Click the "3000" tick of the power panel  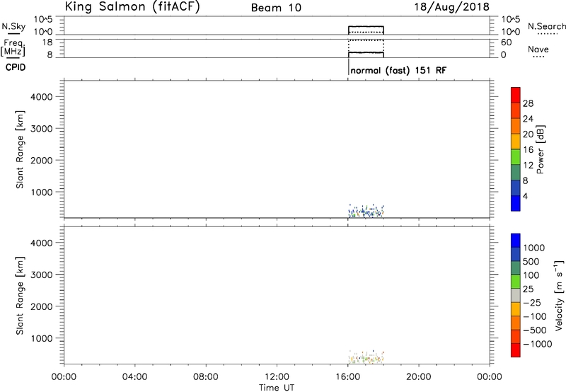tap(42, 129)
